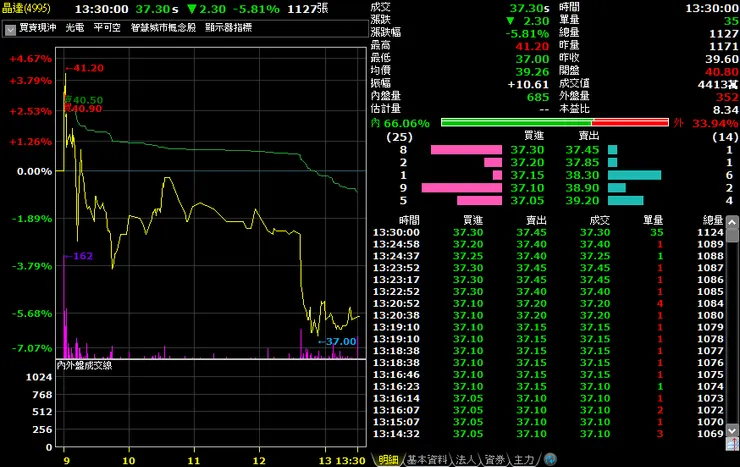The image size is (740, 467).
Task: Click the 晶達(4995) stock name
Action: point(26,8)
